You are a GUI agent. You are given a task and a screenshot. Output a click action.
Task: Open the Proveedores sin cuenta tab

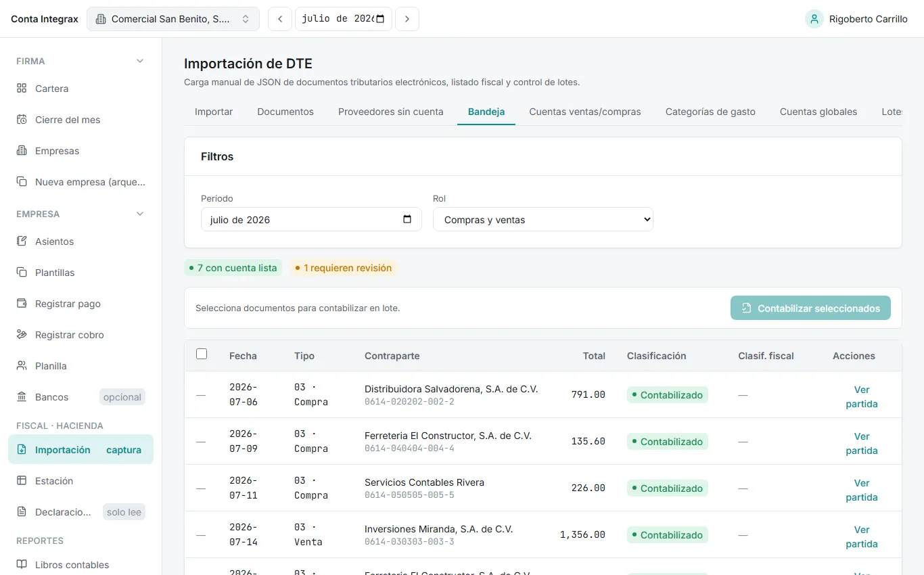click(x=391, y=112)
